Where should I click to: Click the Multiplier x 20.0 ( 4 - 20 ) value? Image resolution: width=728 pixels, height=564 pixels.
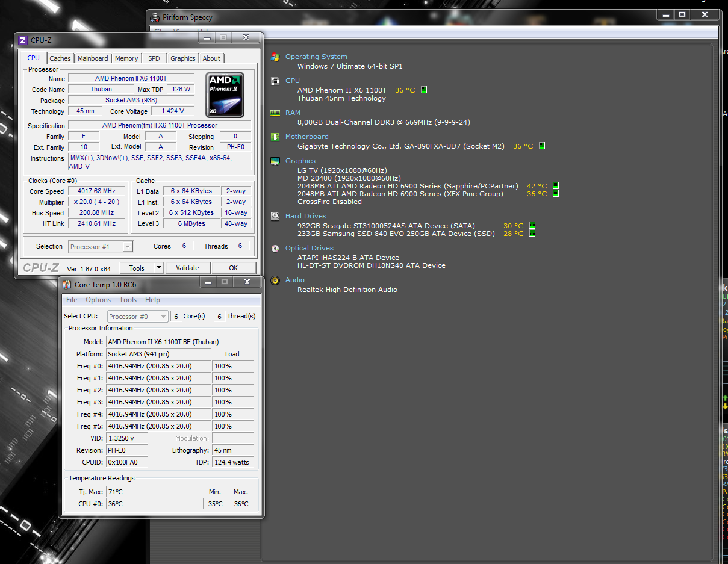[96, 202]
